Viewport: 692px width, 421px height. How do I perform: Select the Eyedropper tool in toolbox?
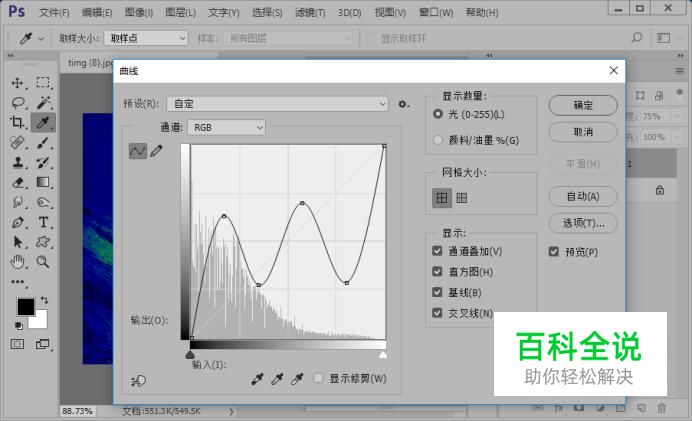[43, 122]
